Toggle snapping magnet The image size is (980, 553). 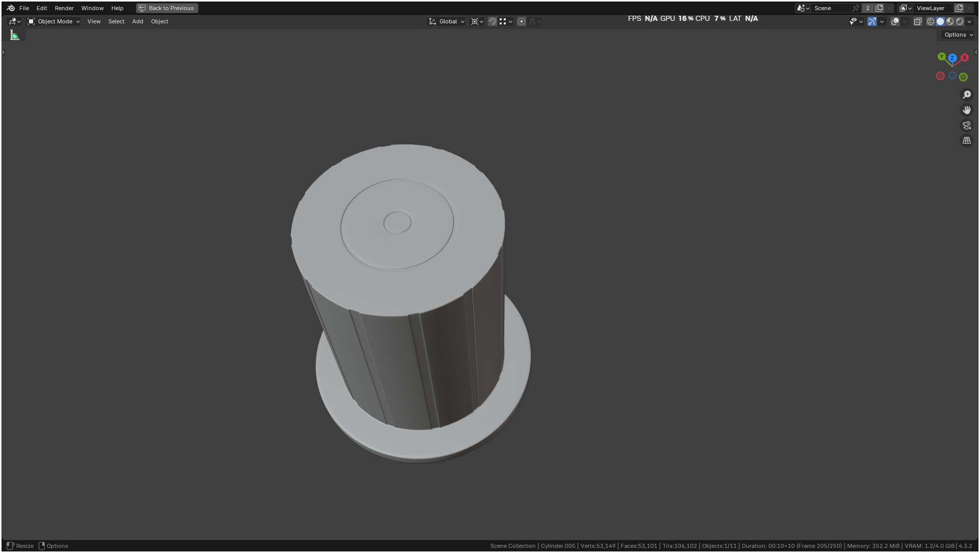(492, 21)
